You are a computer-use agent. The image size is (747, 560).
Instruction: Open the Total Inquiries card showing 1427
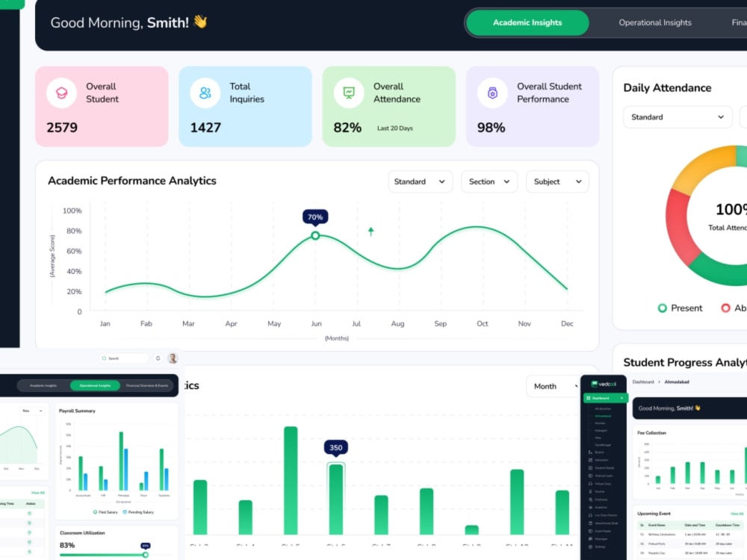tap(245, 106)
